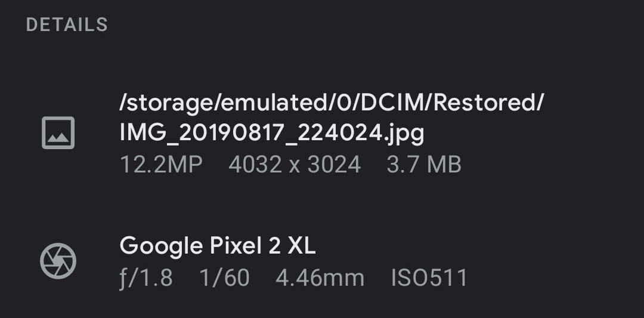644x318 pixels.
Task: Select the DETAILS section header
Action: click(67, 25)
